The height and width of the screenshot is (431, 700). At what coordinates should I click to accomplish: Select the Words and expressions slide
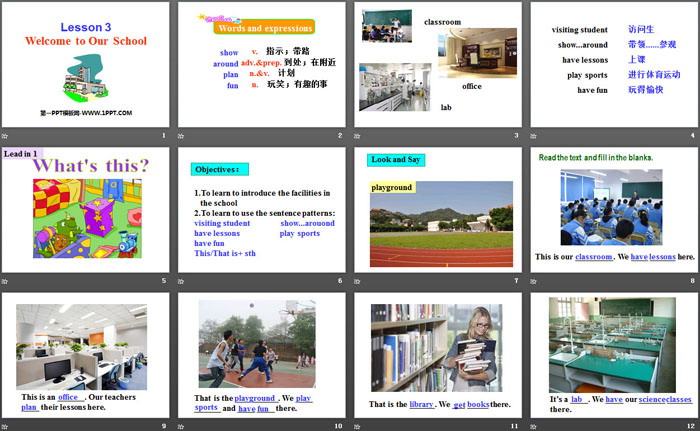point(262,63)
